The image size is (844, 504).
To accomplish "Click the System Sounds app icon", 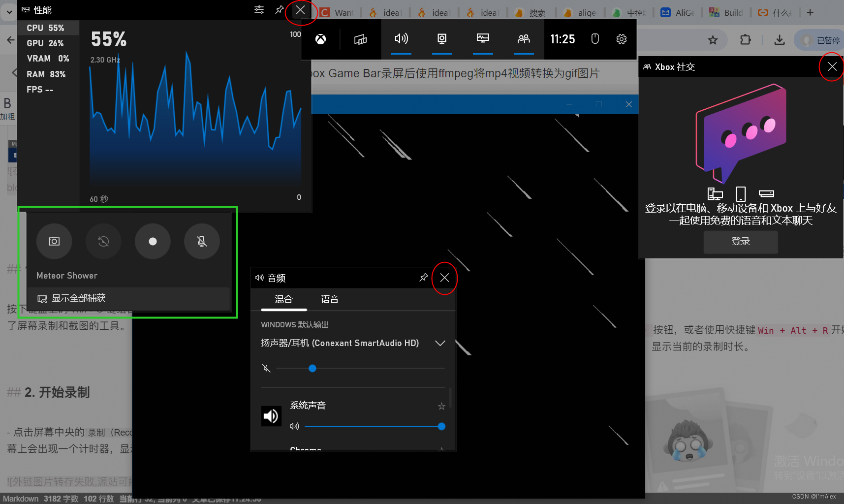I will coord(271,416).
